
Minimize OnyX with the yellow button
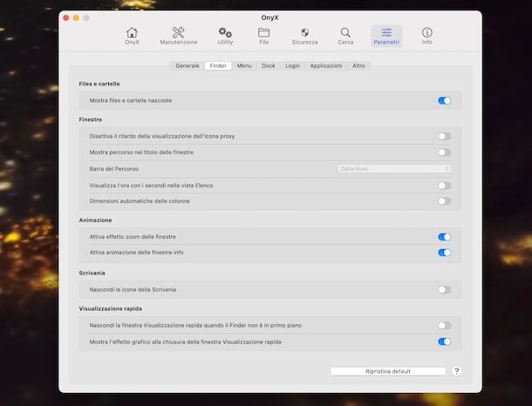coord(77,18)
